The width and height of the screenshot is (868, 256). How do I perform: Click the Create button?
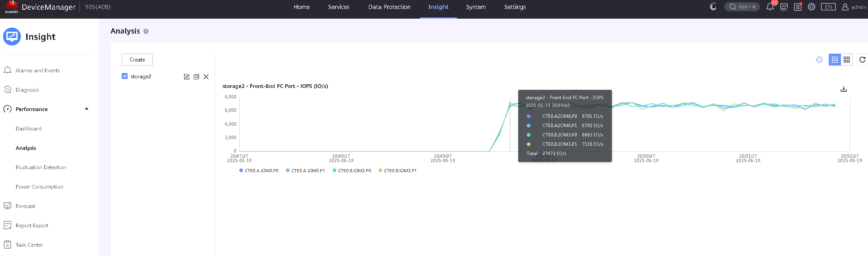point(137,60)
